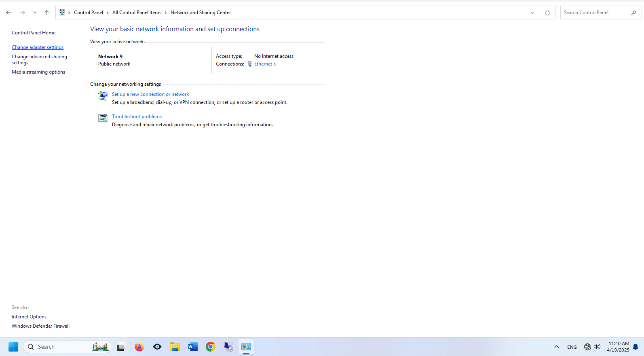Screen dimensions: 644x356
Task: Open the Ethernet 5 connection status
Action: (265, 64)
